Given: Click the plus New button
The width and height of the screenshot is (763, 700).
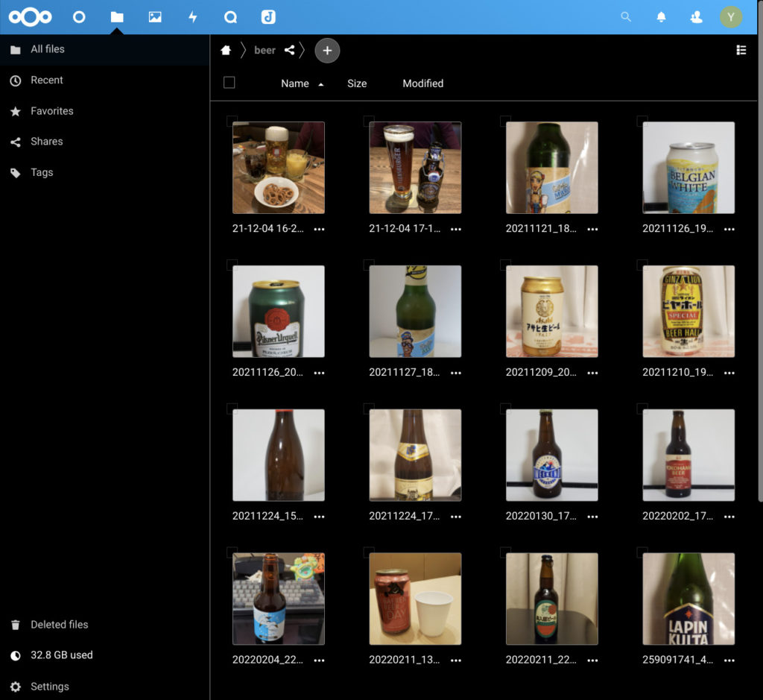Looking at the screenshot, I should (x=327, y=50).
